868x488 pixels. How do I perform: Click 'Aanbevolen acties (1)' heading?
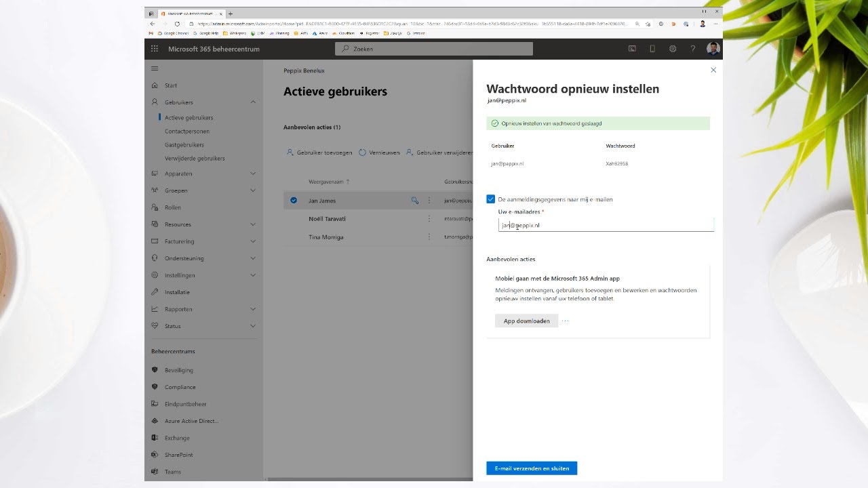pos(312,127)
